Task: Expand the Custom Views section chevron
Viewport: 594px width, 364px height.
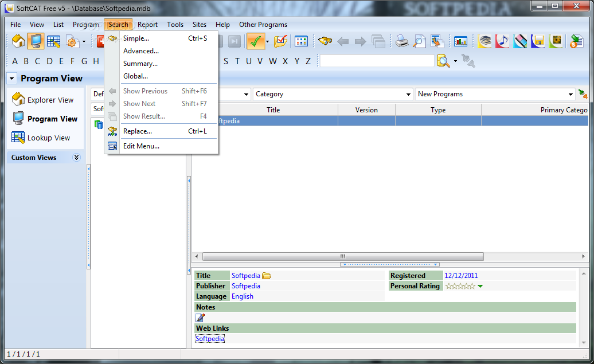Action: click(x=76, y=158)
